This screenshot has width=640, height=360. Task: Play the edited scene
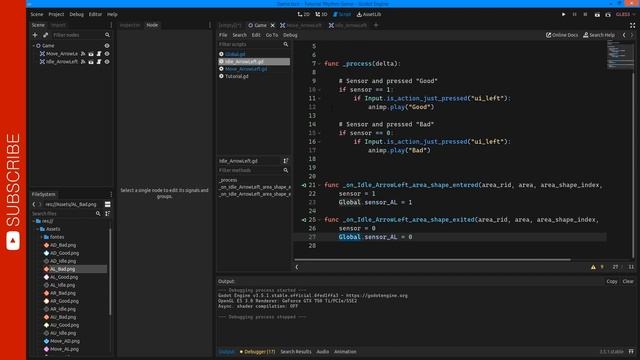pos(597,14)
